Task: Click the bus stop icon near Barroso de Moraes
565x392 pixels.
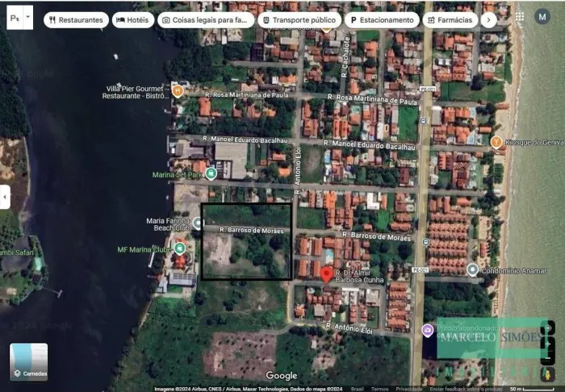Action: [x=426, y=242]
